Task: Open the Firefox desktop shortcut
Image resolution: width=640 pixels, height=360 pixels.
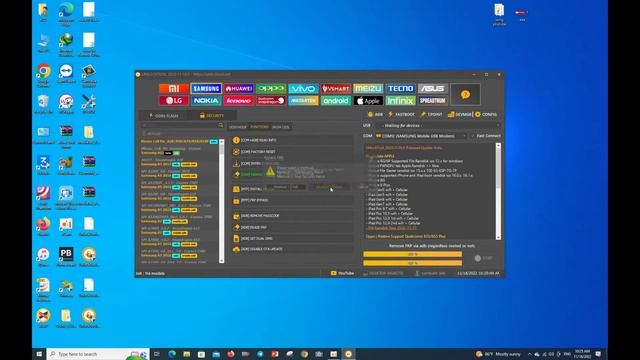Action: click(43, 227)
